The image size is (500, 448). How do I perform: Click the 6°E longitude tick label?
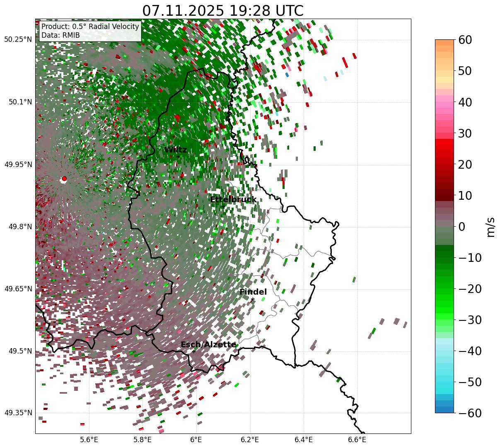click(x=196, y=440)
